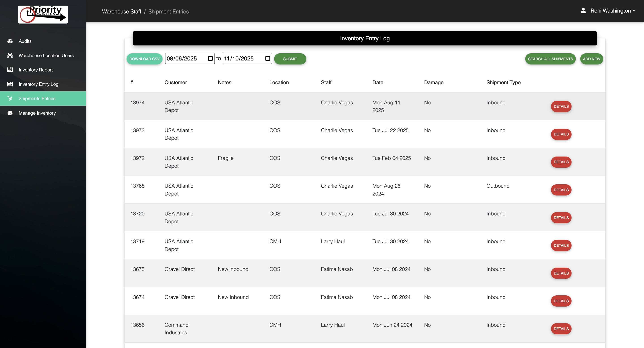Click the Priority Logistics logo
The width and height of the screenshot is (644, 348).
pos(43,15)
